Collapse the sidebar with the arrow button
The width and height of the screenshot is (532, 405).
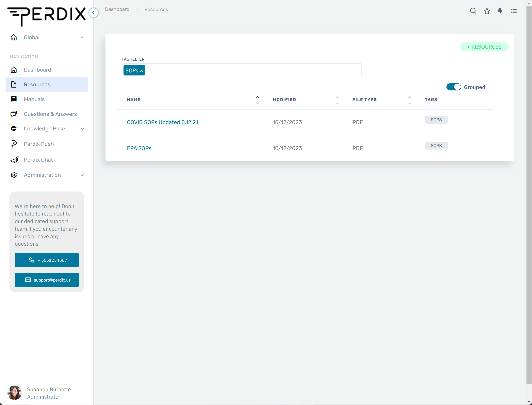click(93, 13)
